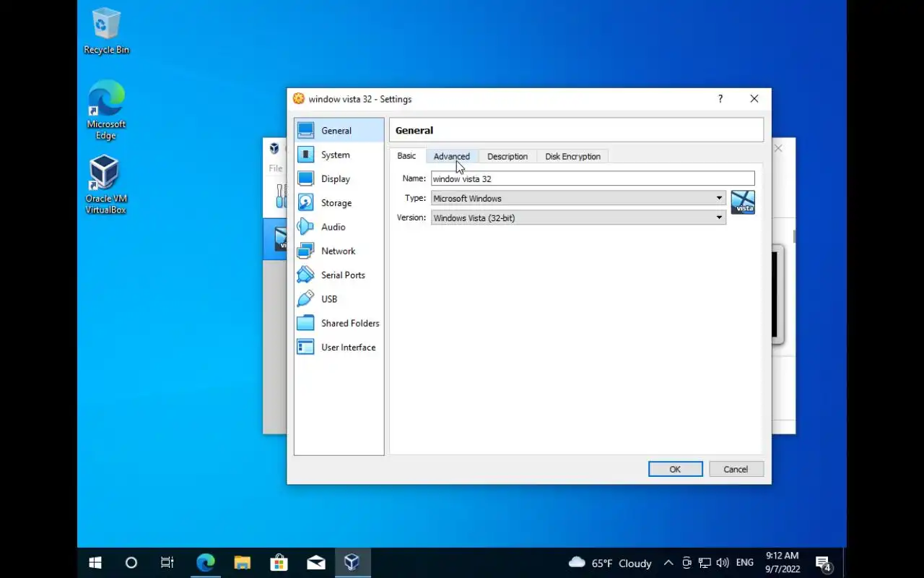Open the Audio speaker icon

click(x=305, y=227)
